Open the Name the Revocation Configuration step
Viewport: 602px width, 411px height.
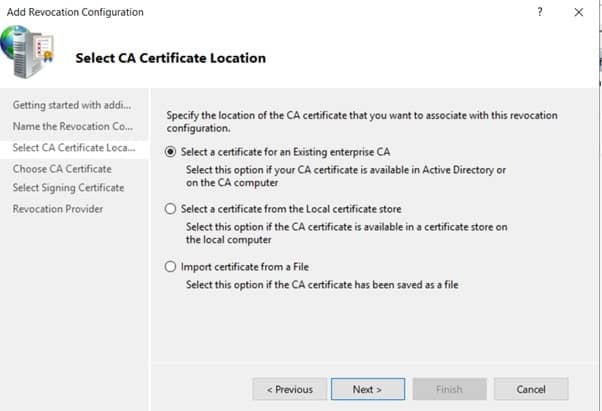72,126
